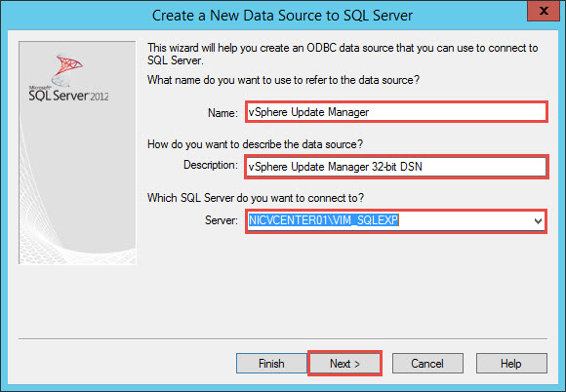Click the Finish button
This screenshot has height=392, width=566.
coord(271,363)
